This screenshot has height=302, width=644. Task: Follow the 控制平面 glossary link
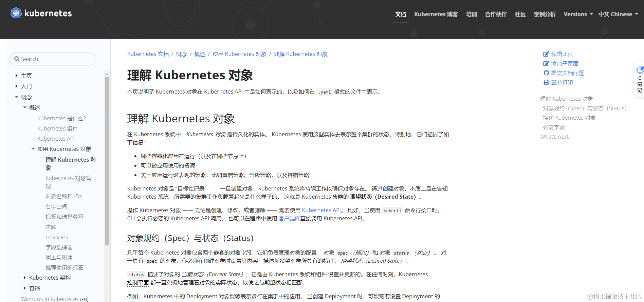138,282
